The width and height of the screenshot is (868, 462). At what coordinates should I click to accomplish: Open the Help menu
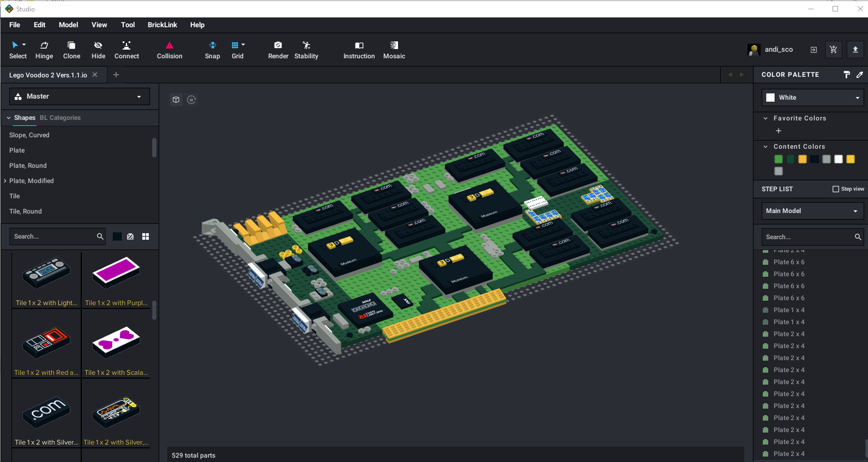tap(197, 25)
